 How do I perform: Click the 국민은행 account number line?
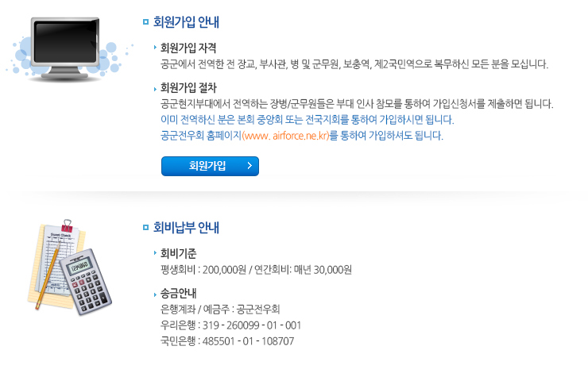pyautogui.click(x=227, y=341)
